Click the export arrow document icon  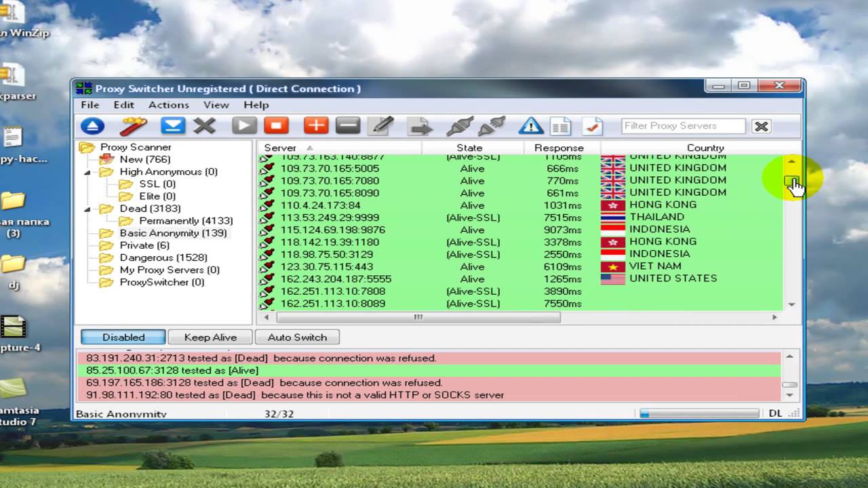click(420, 126)
